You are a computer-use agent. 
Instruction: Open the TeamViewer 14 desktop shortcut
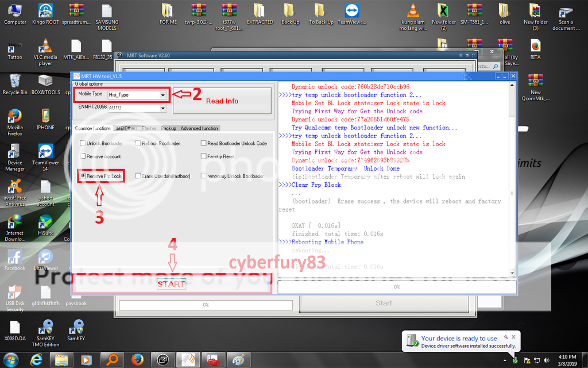(x=45, y=152)
